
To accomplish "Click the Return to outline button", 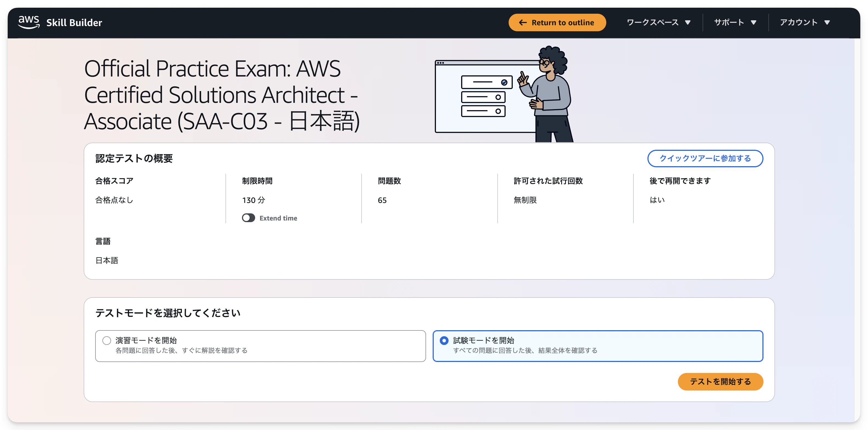I will click(557, 22).
